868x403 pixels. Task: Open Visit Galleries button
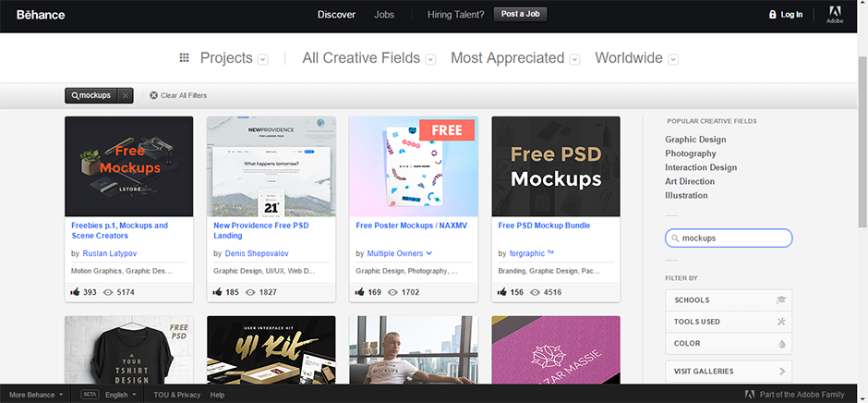729,372
